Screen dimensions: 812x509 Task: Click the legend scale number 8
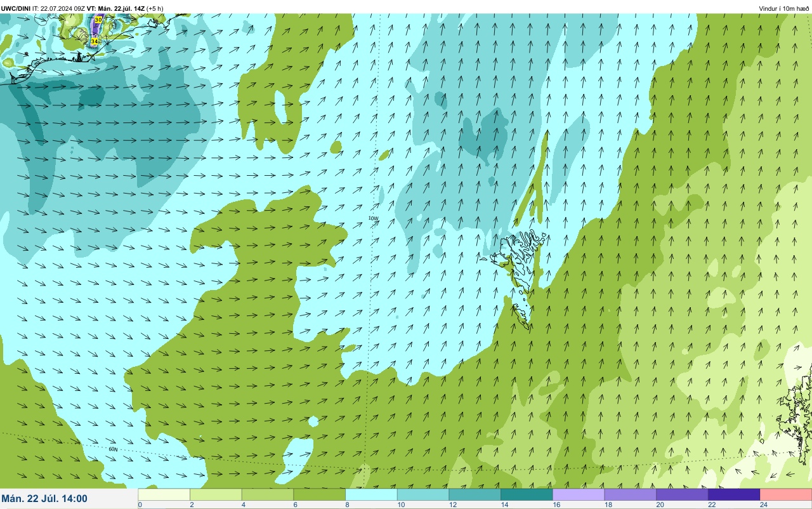346,505
